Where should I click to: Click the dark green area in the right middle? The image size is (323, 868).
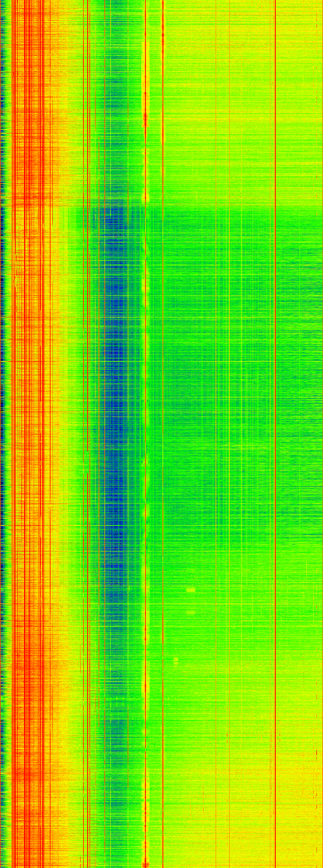(236, 371)
